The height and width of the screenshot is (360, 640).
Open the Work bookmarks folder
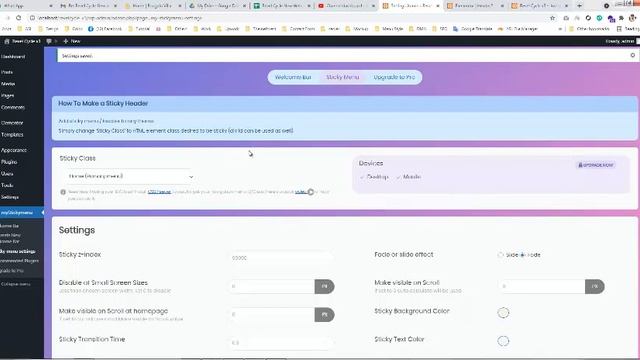pyautogui.click(x=202, y=29)
